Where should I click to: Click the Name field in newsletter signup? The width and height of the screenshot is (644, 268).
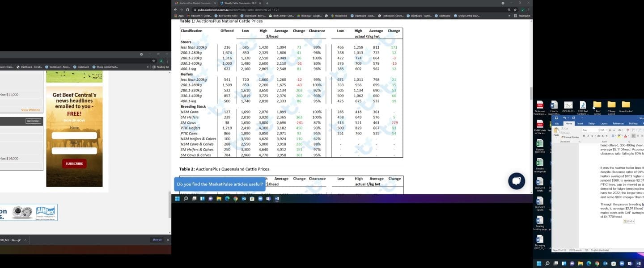(x=74, y=135)
